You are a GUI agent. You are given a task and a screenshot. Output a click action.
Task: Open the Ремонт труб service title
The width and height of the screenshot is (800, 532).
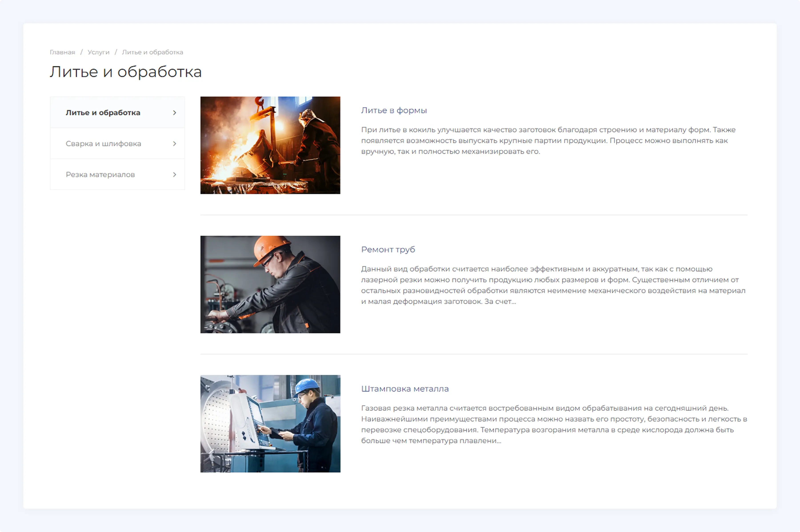click(x=388, y=249)
